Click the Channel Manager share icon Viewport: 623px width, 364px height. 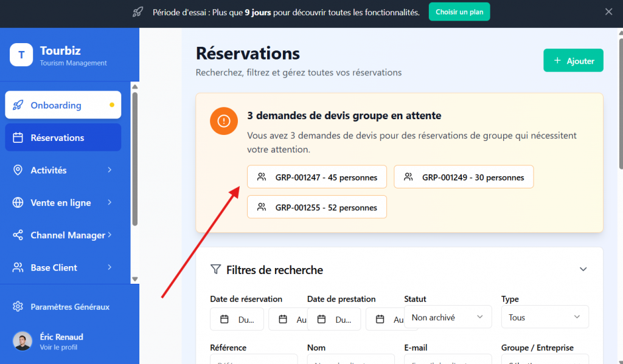[18, 235]
